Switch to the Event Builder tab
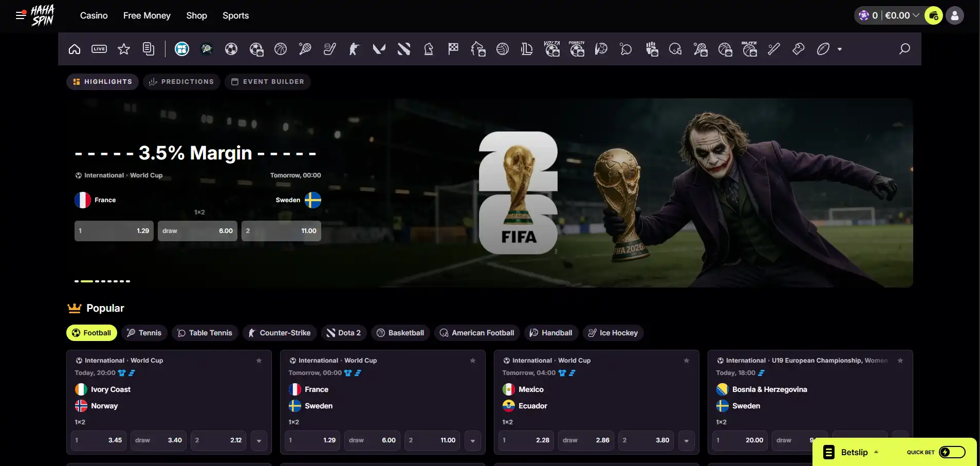 [x=268, y=82]
